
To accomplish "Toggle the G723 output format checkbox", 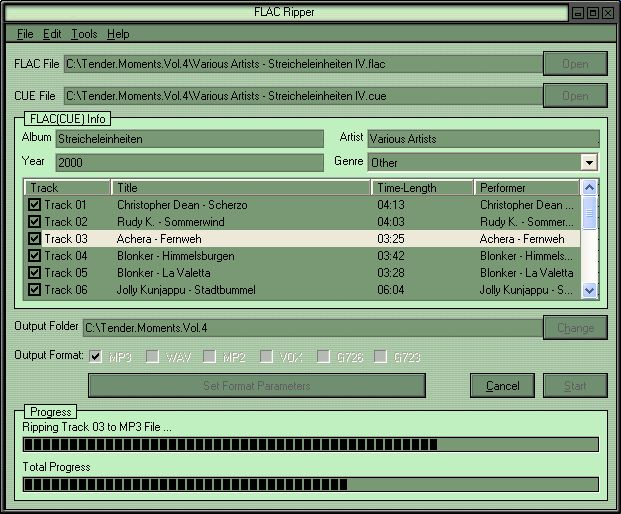I will pyautogui.click(x=380, y=357).
